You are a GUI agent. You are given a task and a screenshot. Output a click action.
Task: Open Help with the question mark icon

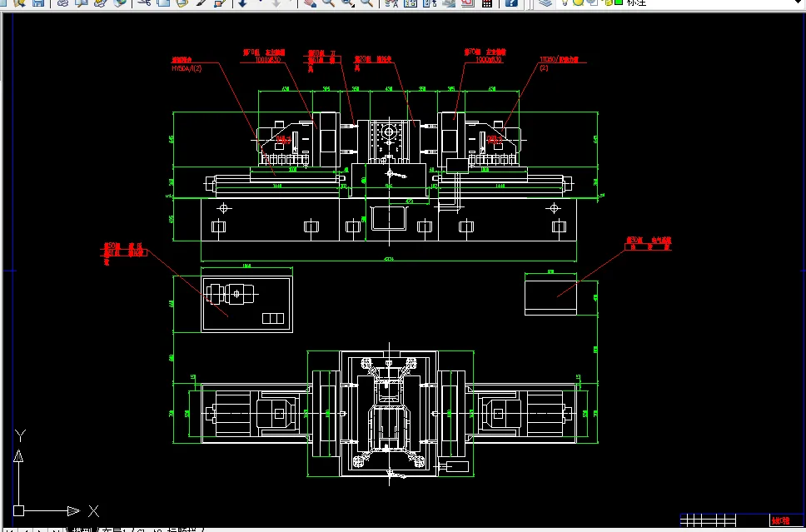[511, 3]
